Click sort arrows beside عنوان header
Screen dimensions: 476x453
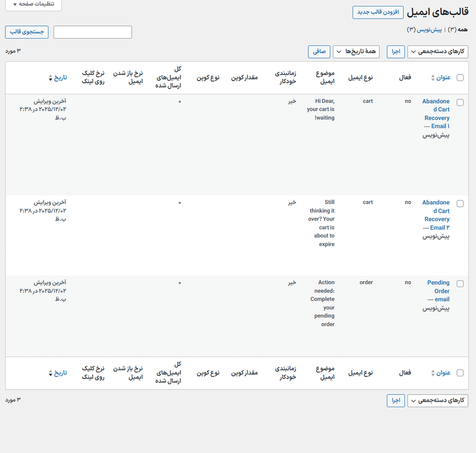[433, 78]
